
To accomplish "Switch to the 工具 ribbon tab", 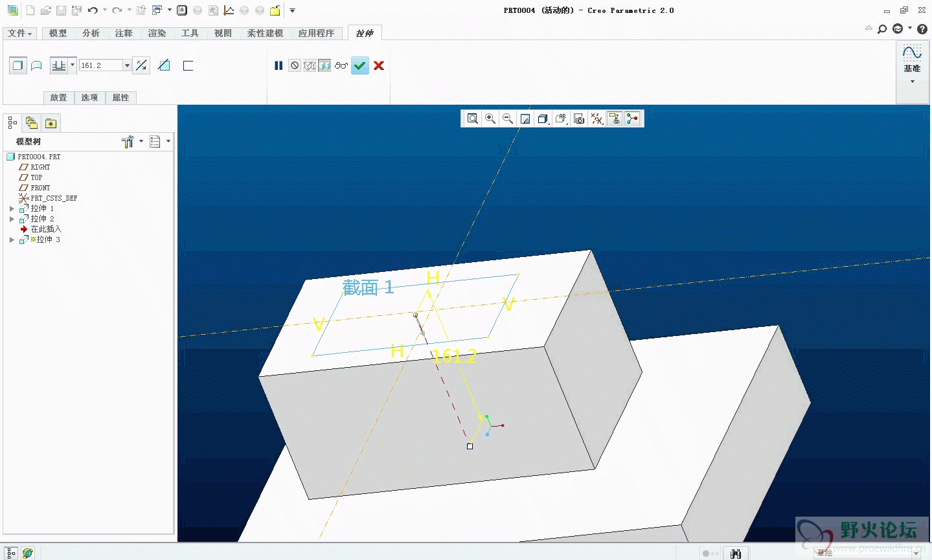I will [190, 33].
